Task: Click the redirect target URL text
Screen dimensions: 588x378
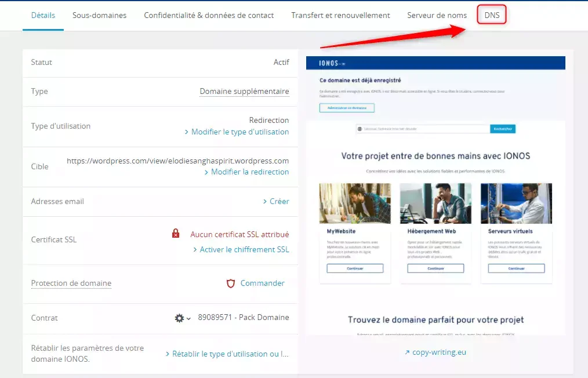Action: click(x=178, y=161)
